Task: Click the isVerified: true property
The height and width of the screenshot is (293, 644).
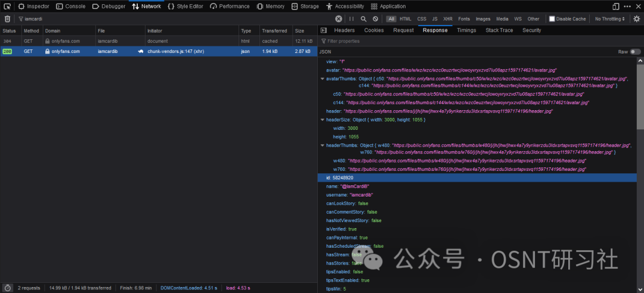Action: coord(341,229)
